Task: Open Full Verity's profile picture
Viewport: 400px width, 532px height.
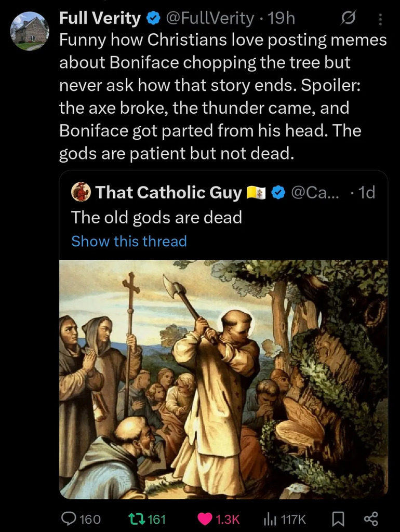Action: coord(29,30)
